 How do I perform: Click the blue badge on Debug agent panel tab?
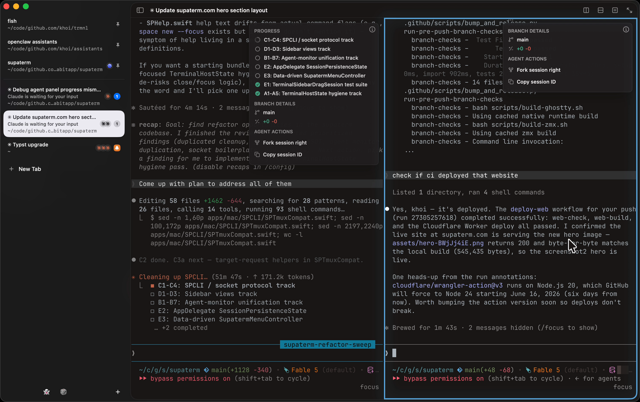117,96
